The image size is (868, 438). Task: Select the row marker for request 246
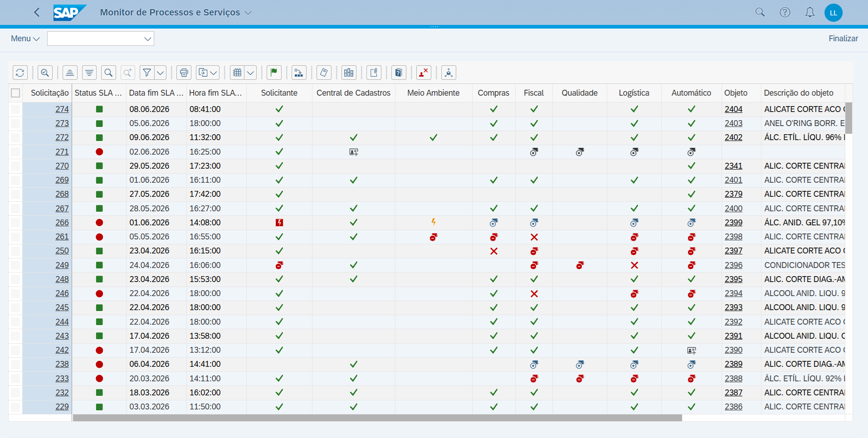pyautogui.click(x=16, y=293)
